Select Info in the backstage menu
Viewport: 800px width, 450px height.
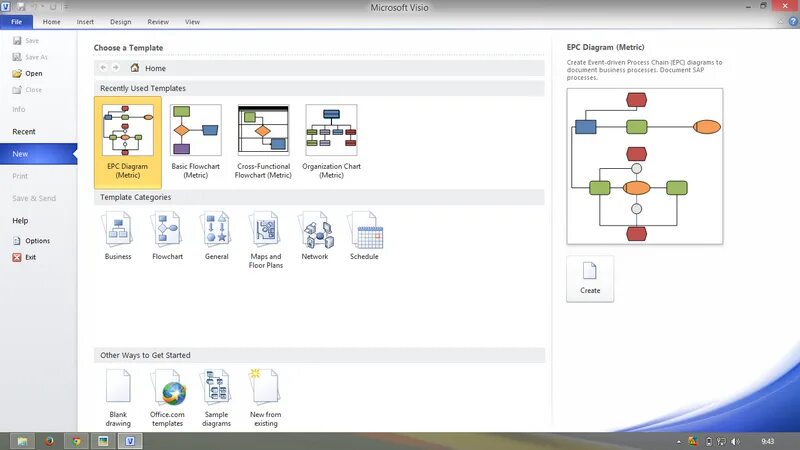19,109
